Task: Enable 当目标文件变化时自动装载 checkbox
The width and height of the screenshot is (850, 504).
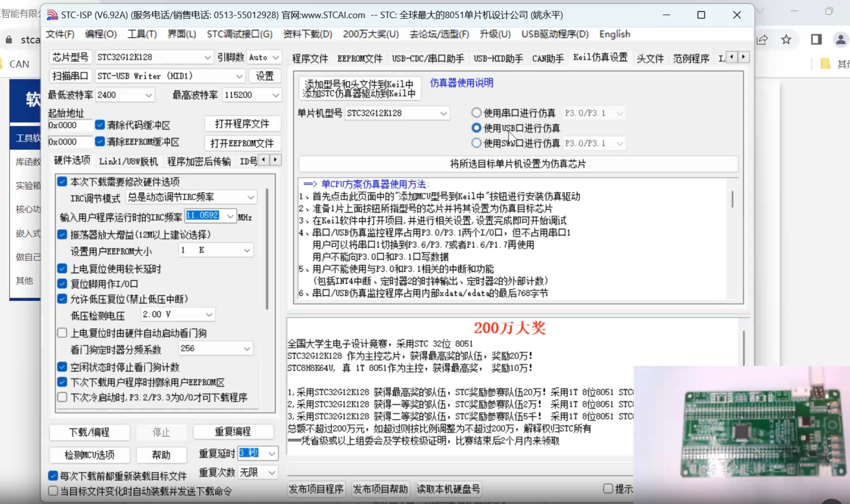Action: coord(53,491)
